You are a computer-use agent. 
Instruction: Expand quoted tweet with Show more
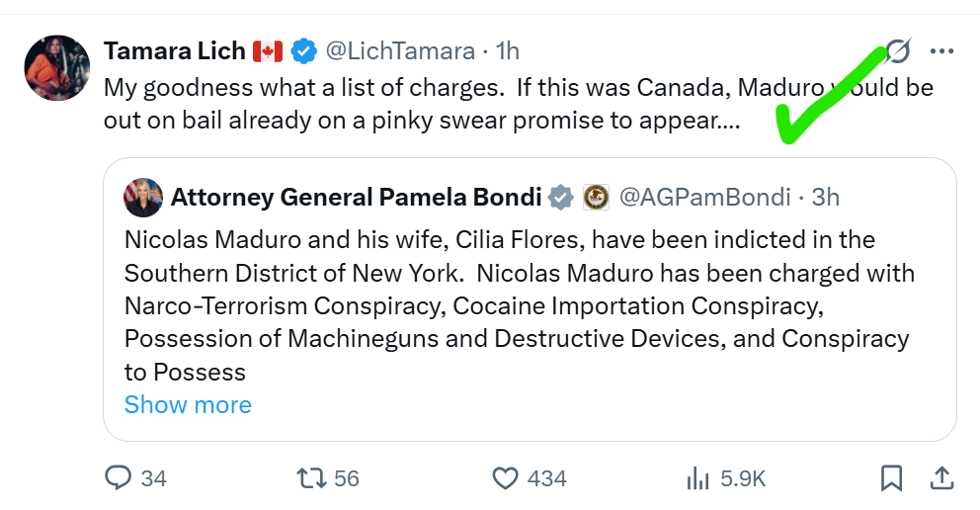coord(188,404)
